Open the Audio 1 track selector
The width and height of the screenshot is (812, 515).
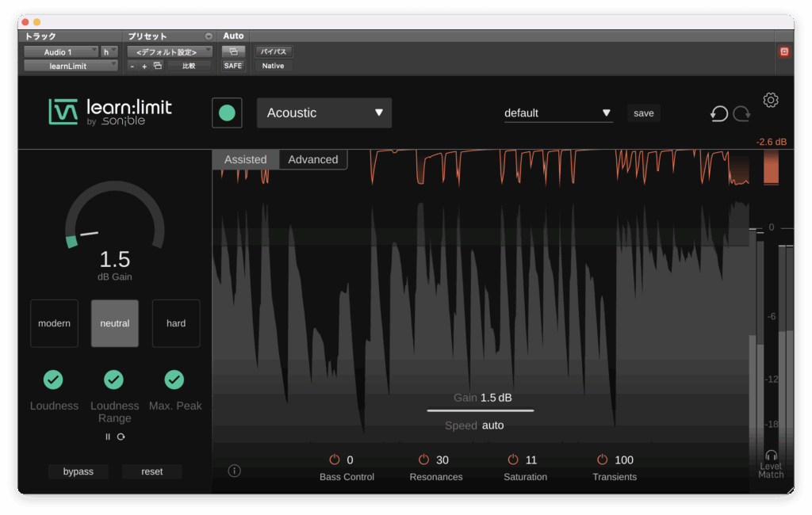tap(61, 51)
